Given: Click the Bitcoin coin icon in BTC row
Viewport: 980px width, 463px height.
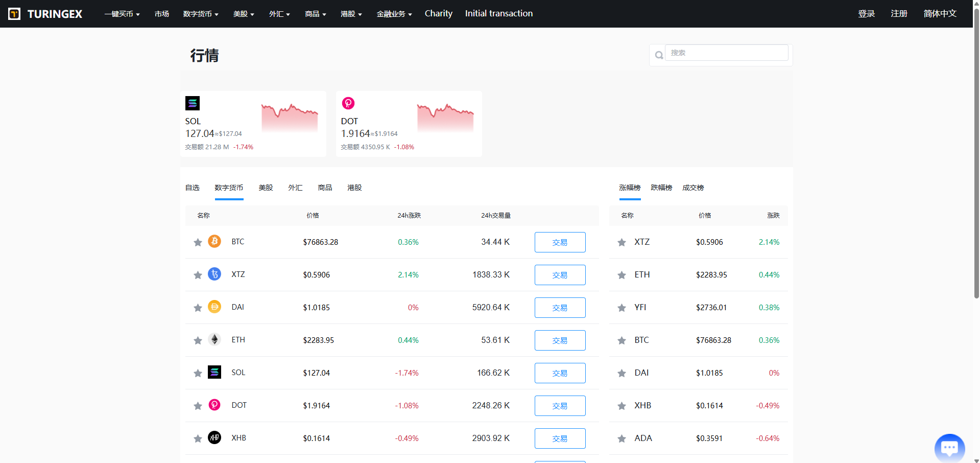Looking at the screenshot, I should tap(214, 241).
